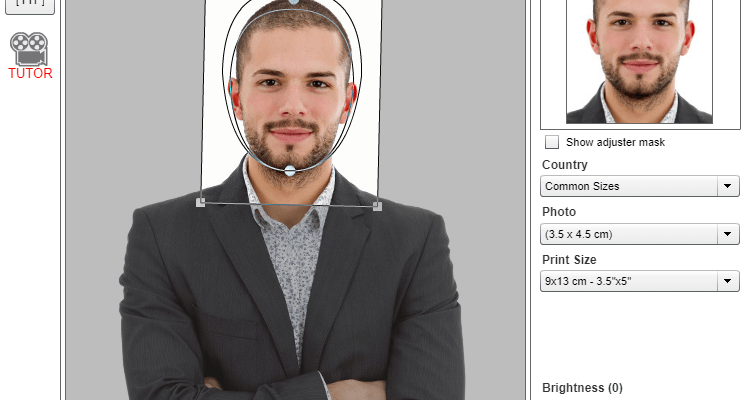The height and width of the screenshot is (400, 747).
Task: Open the Photo size dropdown (3.5 x 4.5 cm)
Action: (640, 234)
